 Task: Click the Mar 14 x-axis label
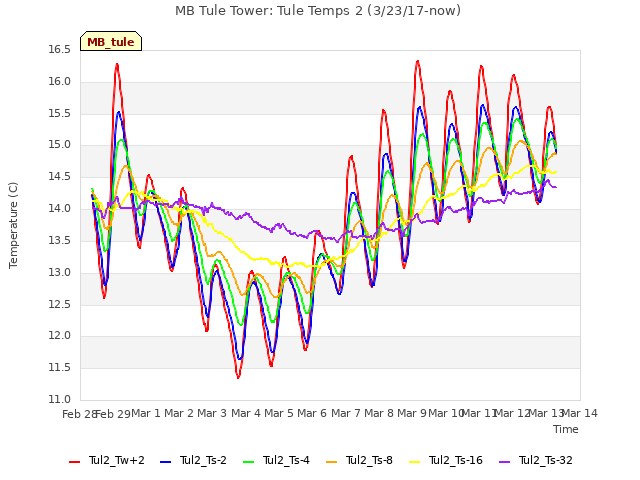click(x=580, y=413)
